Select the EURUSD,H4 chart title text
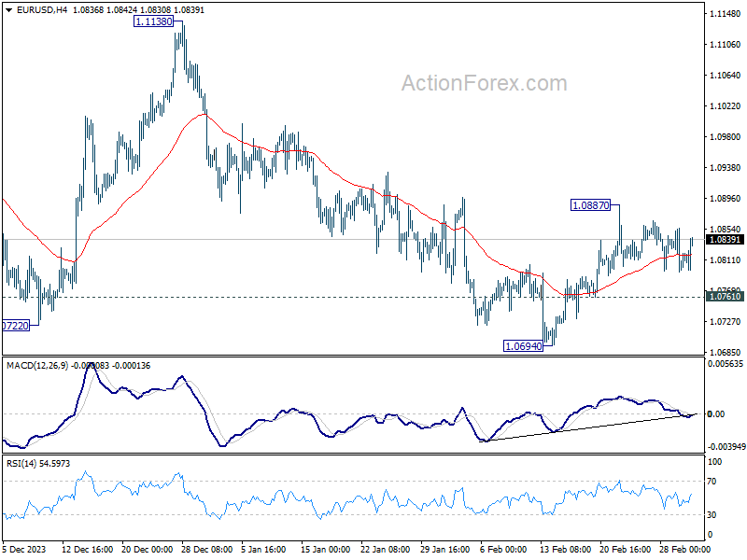Screen dimensions: 747x560 [42, 10]
